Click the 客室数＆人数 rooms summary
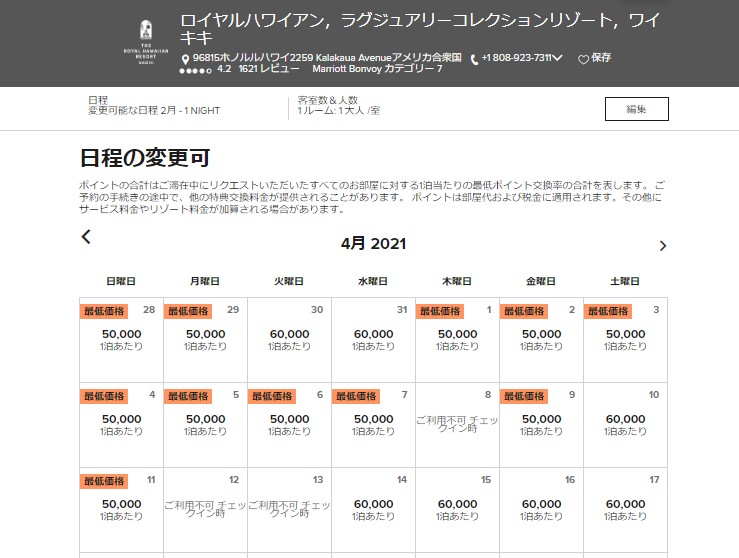The image size is (739, 558). pos(338,106)
